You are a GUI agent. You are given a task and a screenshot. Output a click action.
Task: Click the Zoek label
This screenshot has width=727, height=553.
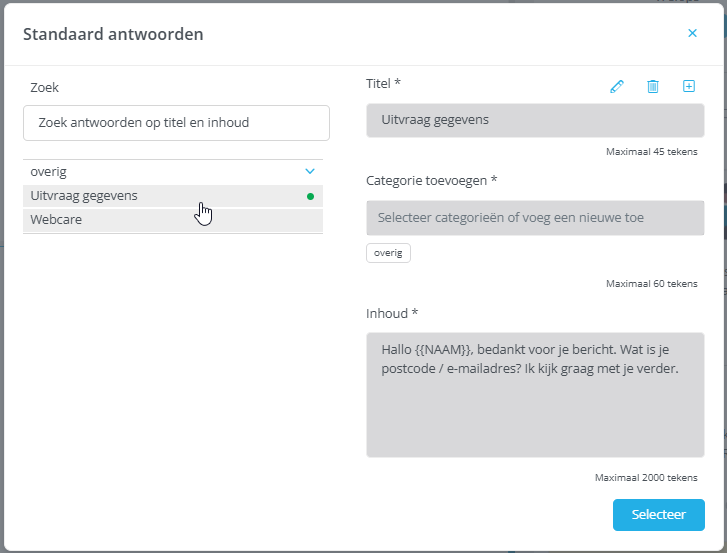45,88
